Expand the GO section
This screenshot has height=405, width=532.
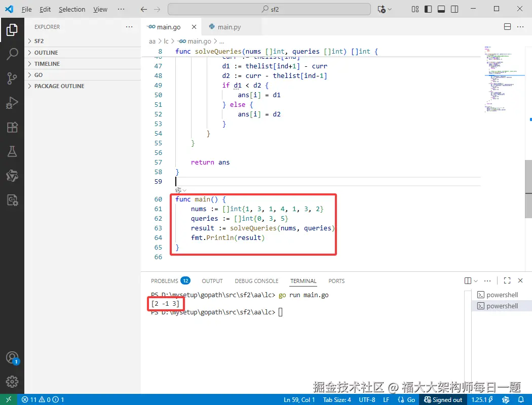pos(83,75)
